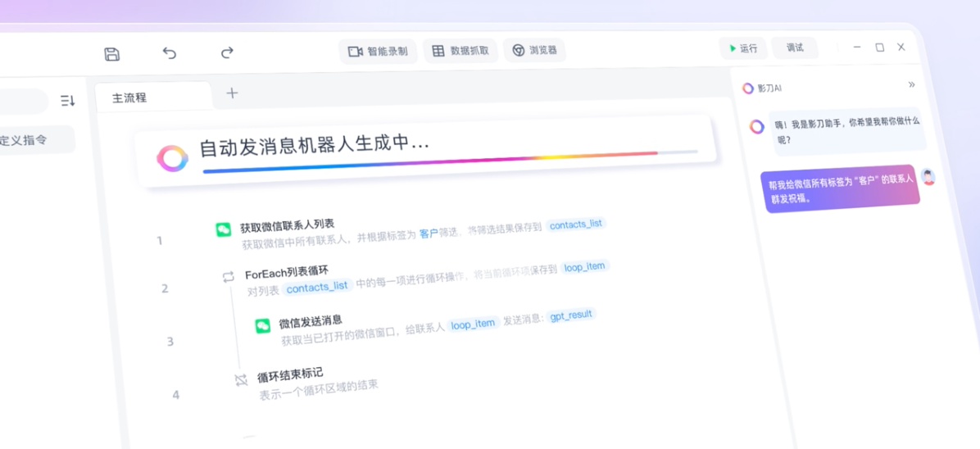Click the loop icon on ForEach列表循环 step
Screen dimensions: 980x449
pyautogui.click(x=228, y=277)
